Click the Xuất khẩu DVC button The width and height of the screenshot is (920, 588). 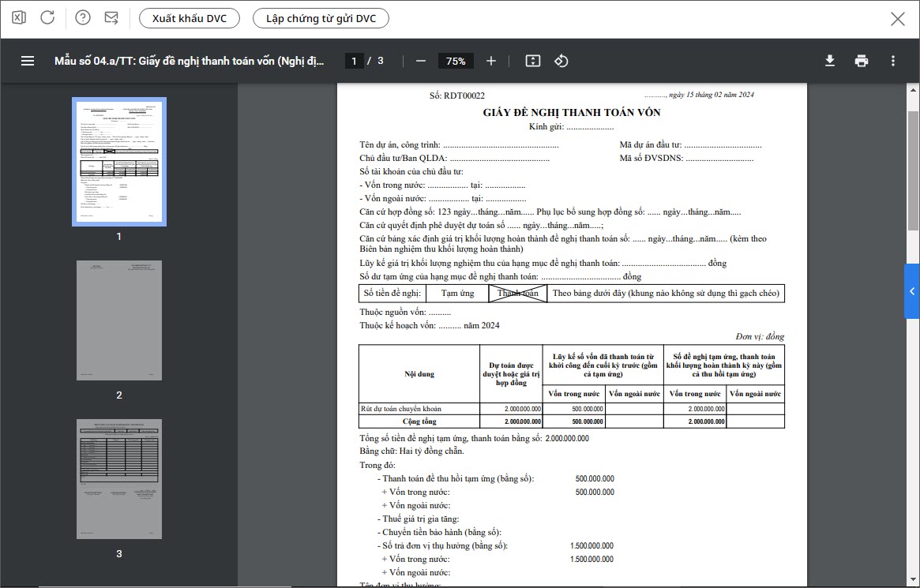click(190, 18)
